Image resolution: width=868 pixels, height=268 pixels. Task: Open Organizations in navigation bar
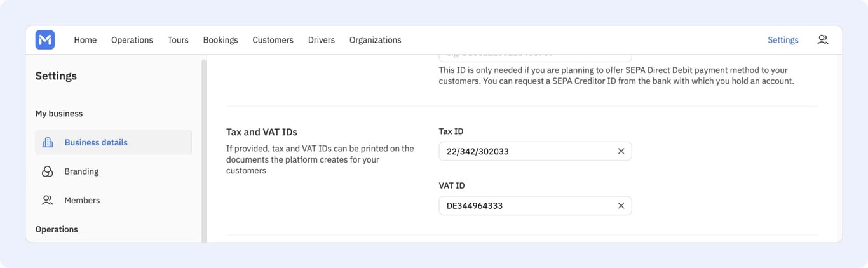tap(375, 40)
